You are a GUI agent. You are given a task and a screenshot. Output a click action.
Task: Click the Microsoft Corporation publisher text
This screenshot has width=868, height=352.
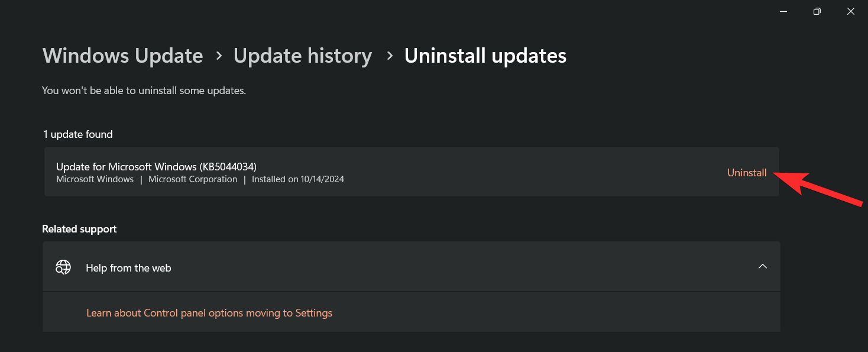(x=193, y=179)
